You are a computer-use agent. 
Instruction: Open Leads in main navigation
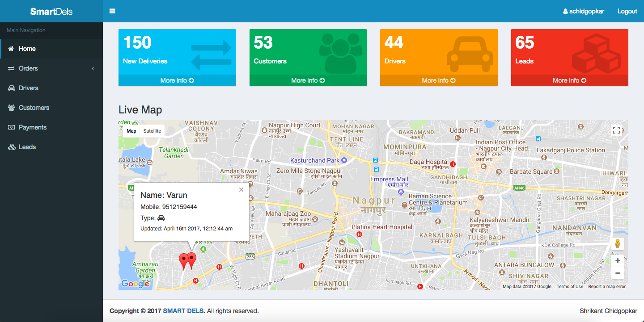pos(51,147)
